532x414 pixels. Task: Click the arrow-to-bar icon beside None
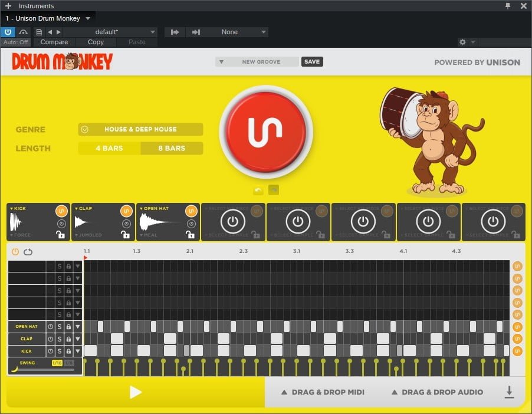tap(196, 32)
